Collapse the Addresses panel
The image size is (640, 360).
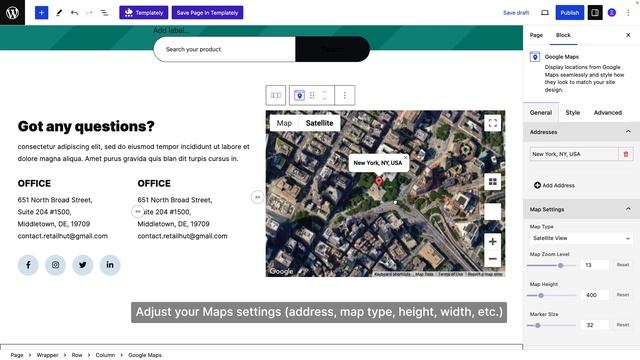[x=581, y=132]
